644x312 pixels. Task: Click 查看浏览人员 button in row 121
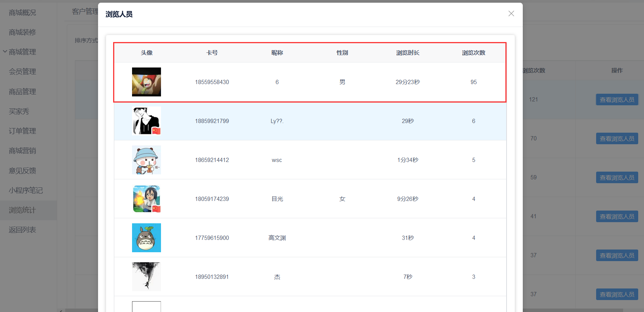[617, 100]
